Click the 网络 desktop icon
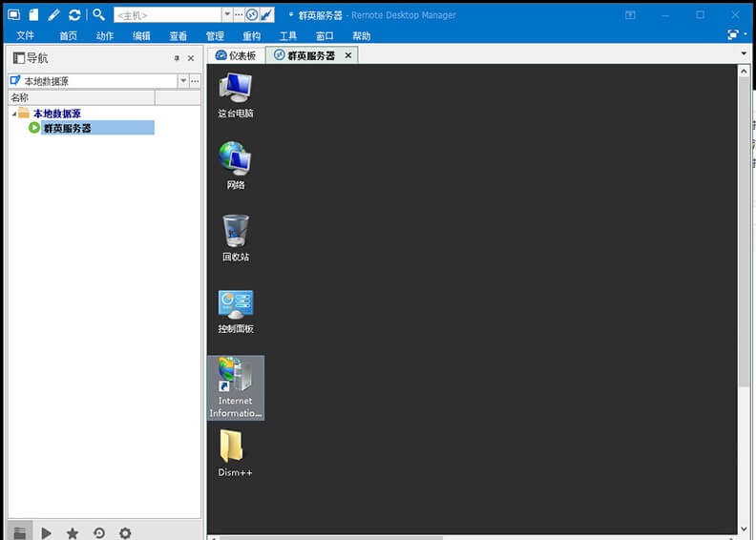The width and height of the screenshot is (756, 540). coord(235,165)
